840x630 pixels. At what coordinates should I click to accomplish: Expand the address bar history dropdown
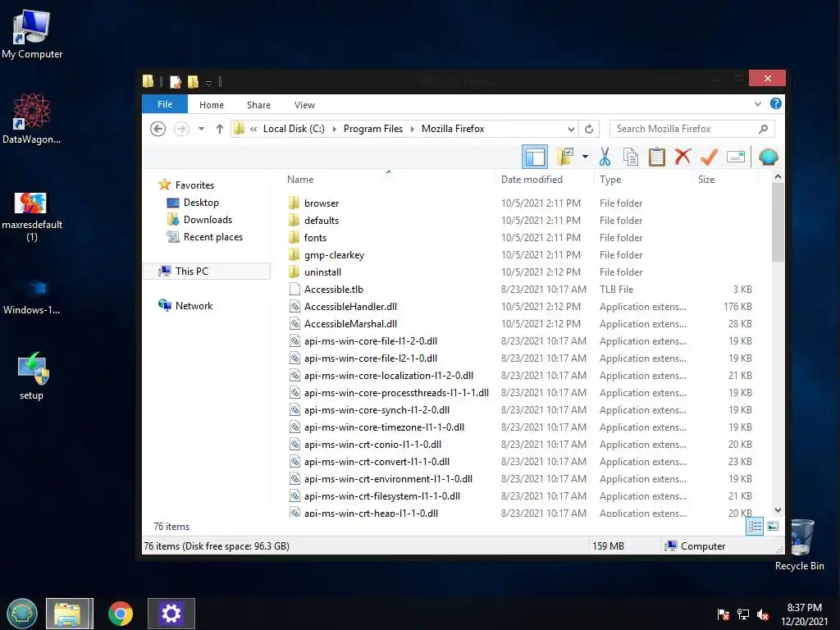(571, 129)
